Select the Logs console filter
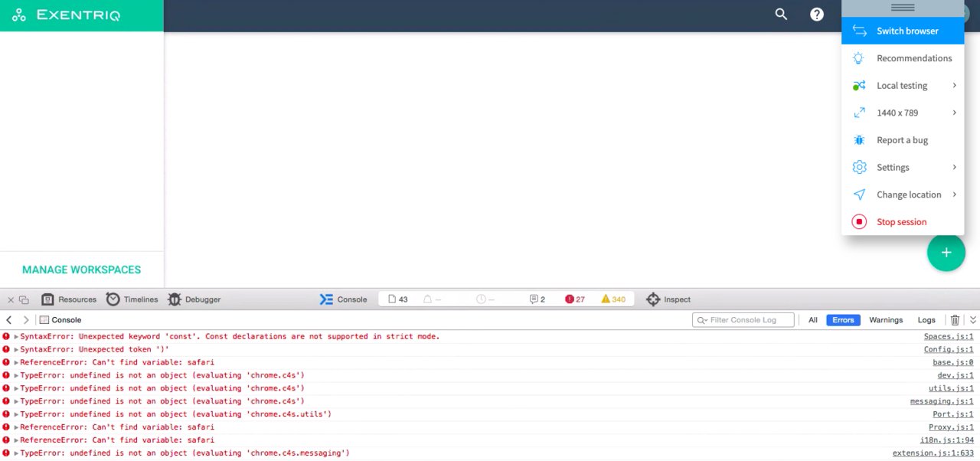 point(926,320)
